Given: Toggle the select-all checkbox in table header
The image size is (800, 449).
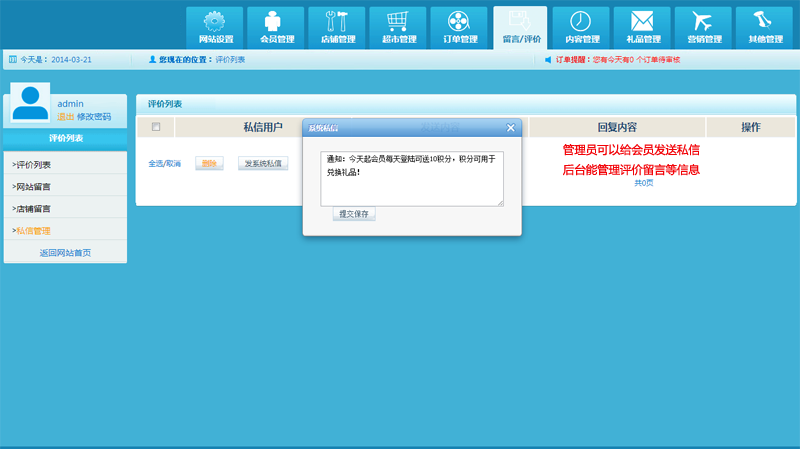Looking at the screenshot, I should pyautogui.click(x=155, y=127).
